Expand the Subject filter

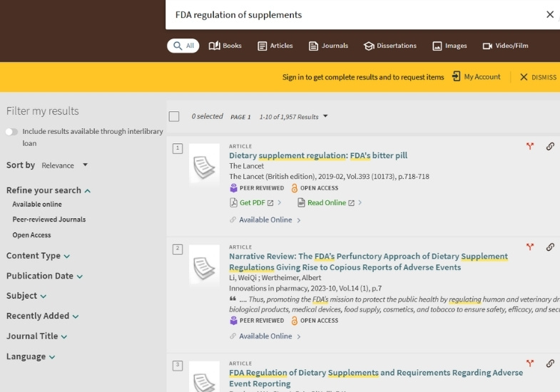(x=26, y=296)
